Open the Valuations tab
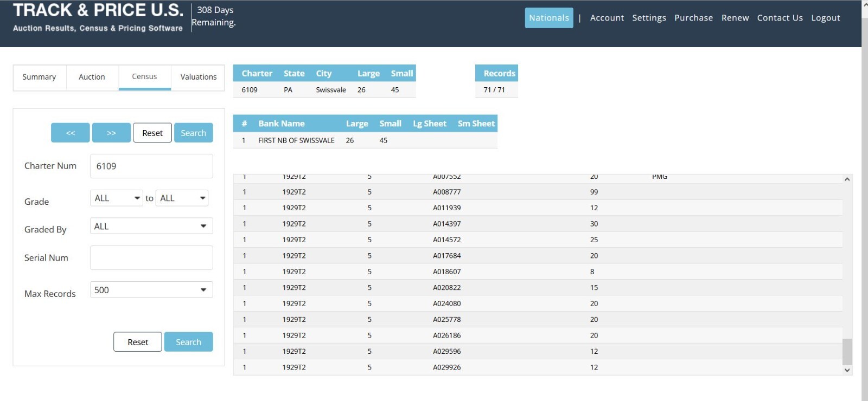868x401 pixels. (198, 77)
